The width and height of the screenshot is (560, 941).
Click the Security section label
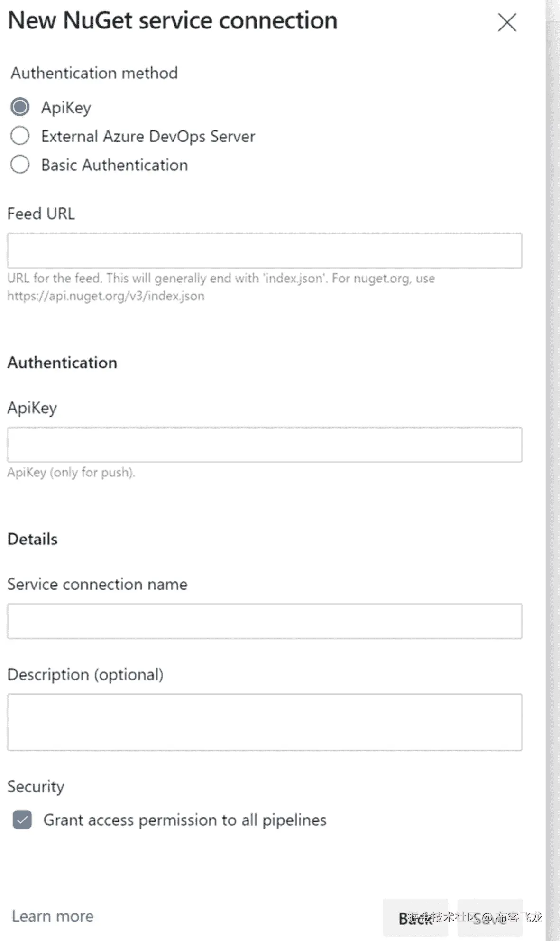(36, 786)
